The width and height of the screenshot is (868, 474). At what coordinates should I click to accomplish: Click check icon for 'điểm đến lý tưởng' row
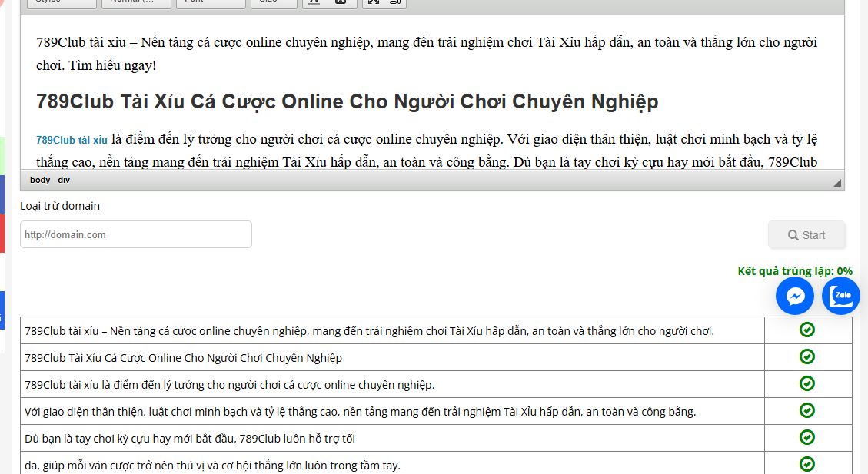coord(806,383)
